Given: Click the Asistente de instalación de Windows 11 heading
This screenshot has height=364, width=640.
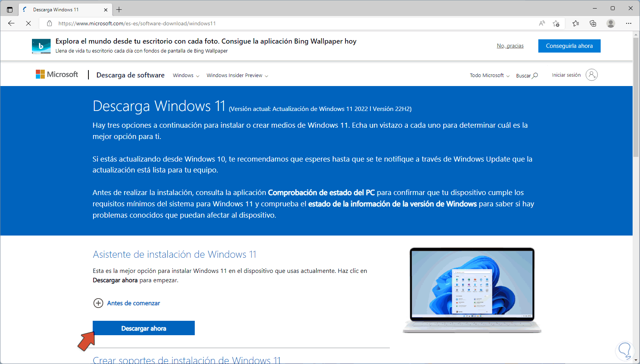Looking at the screenshot, I should click(175, 255).
